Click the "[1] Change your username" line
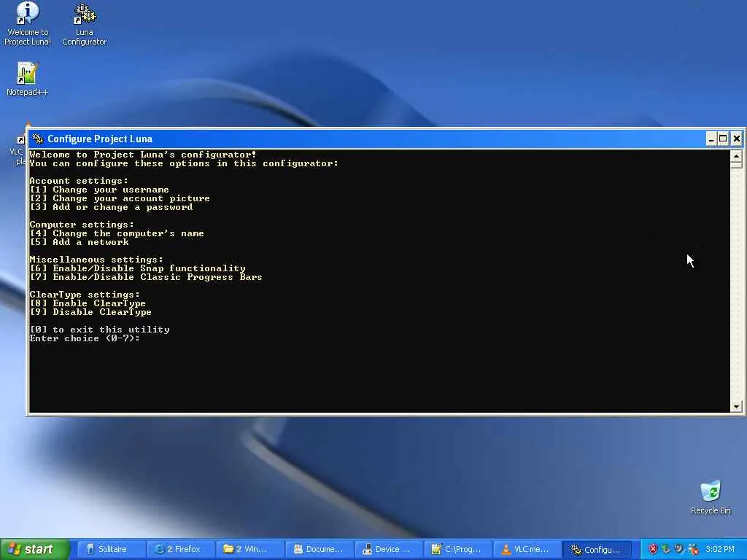747x560 pixels. pos(99,190)
